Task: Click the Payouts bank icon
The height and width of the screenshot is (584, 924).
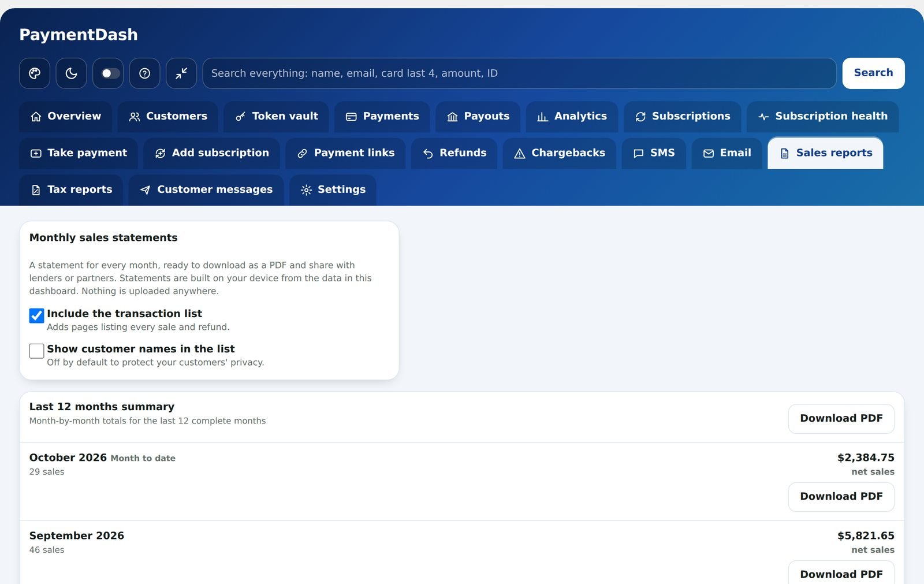Action: (x=452, y=117)
